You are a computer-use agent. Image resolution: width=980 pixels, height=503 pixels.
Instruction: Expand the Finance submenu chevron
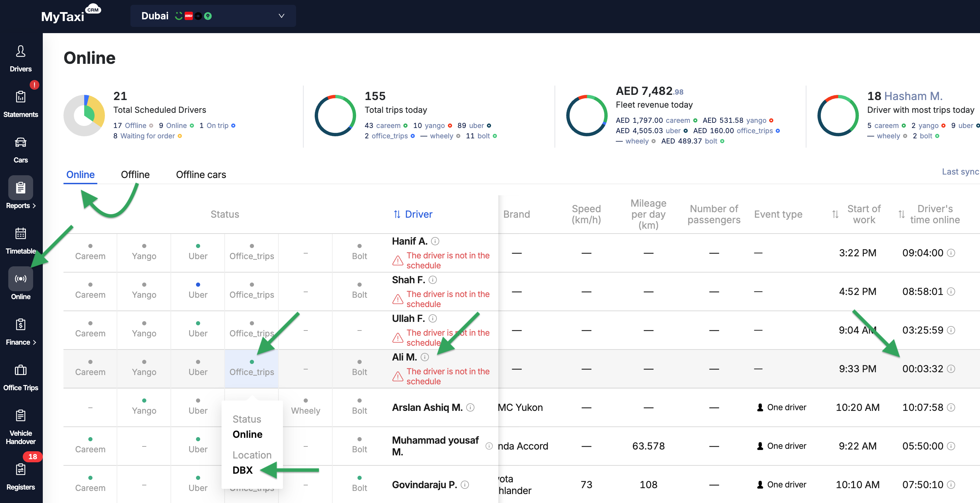[35, 343]
